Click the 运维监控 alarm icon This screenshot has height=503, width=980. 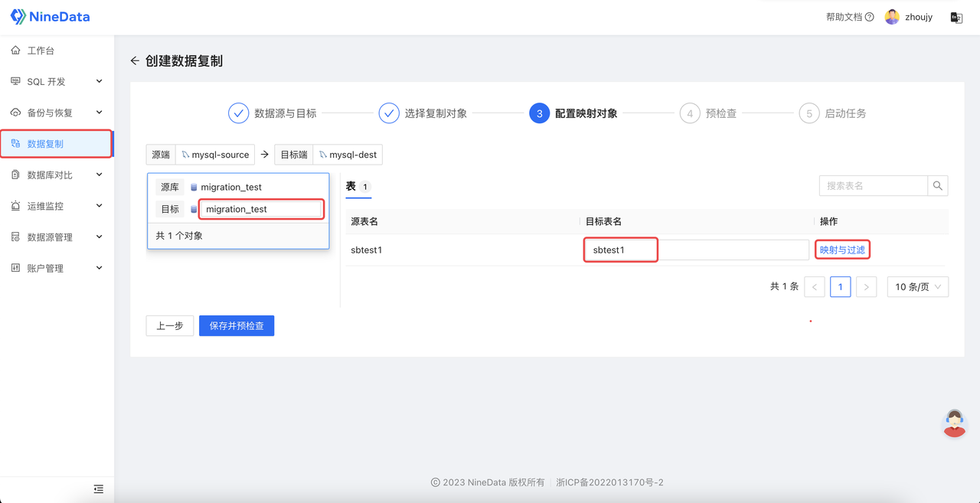pos(15,206)
